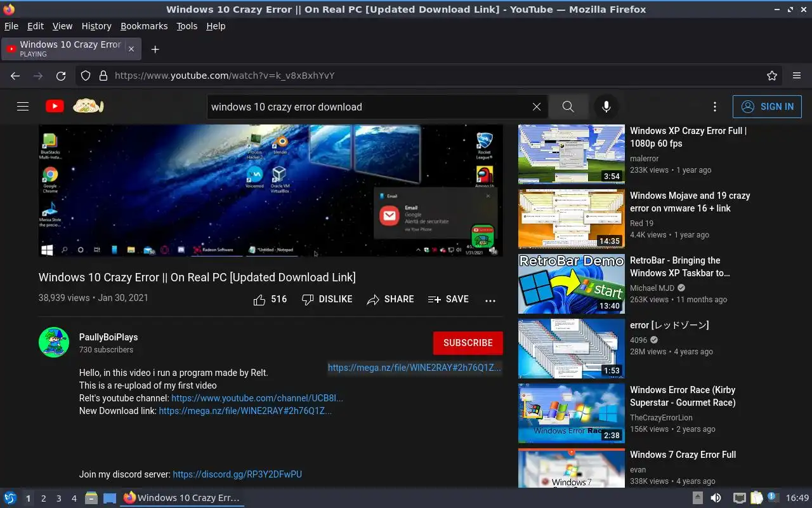Open the Help menu
812x508 pixels.
click(x=216, y=26)
